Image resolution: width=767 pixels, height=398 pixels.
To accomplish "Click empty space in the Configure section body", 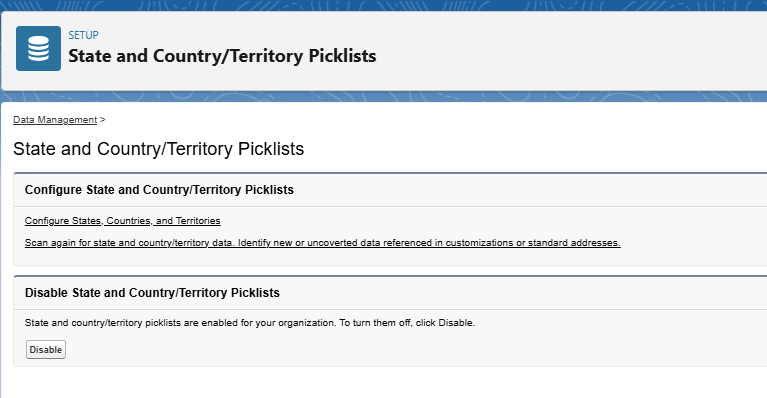I will pos(685,230).
